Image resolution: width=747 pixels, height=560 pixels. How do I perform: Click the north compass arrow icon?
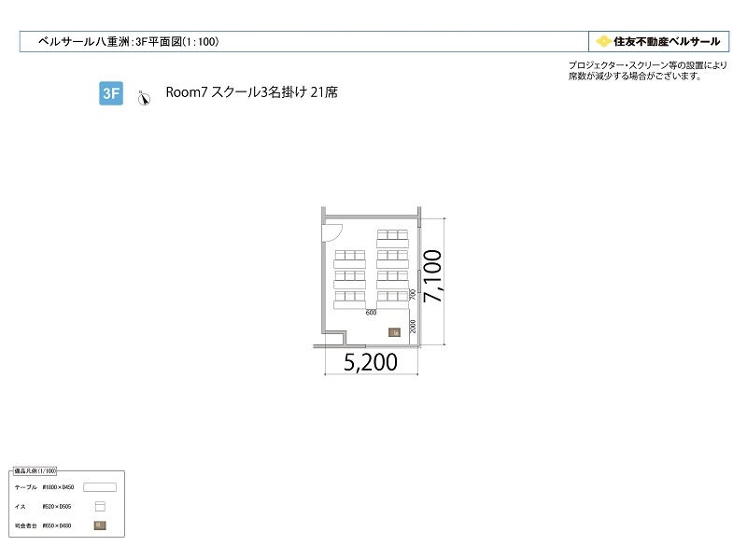coord(144,98)
